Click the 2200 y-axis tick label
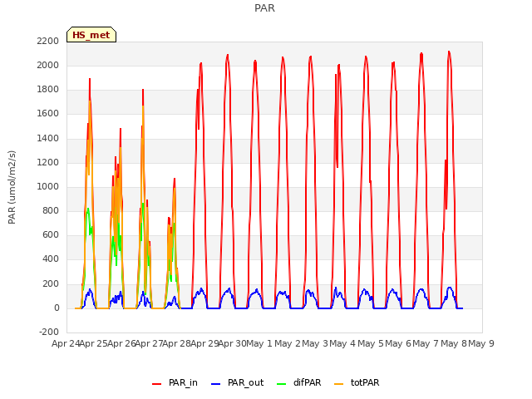The width and height of the screenshot is (532, 399). click(x=48, y=41)
